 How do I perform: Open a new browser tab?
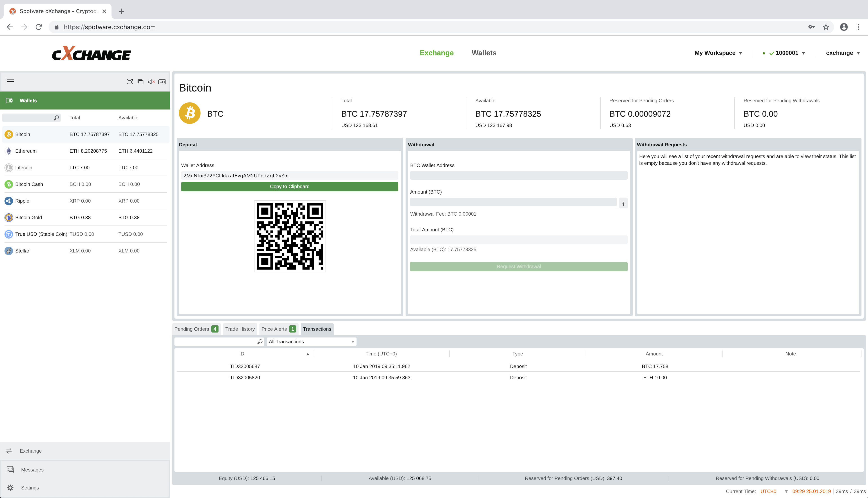[121, 11]
